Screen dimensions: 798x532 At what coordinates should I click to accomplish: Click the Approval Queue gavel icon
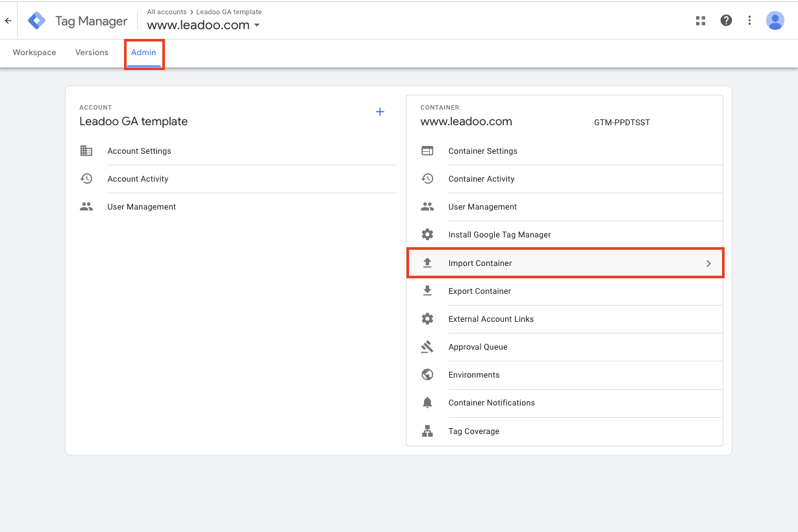click(x=427, y=347)
